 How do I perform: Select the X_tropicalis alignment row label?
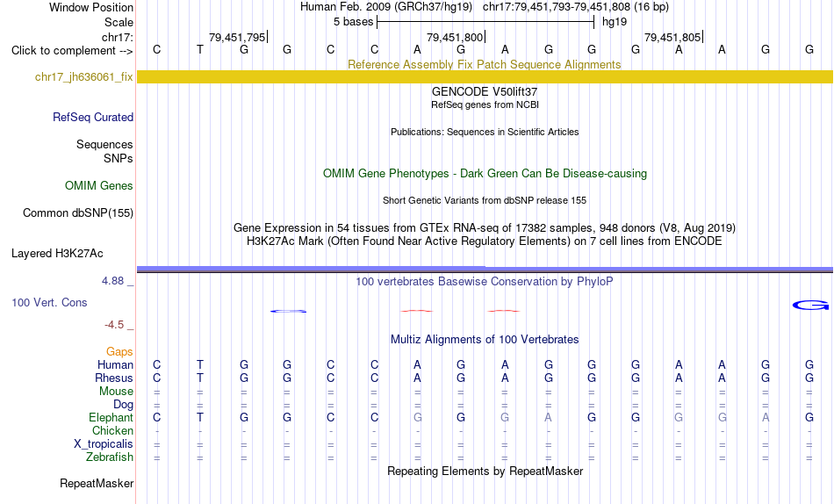point(104,444)
